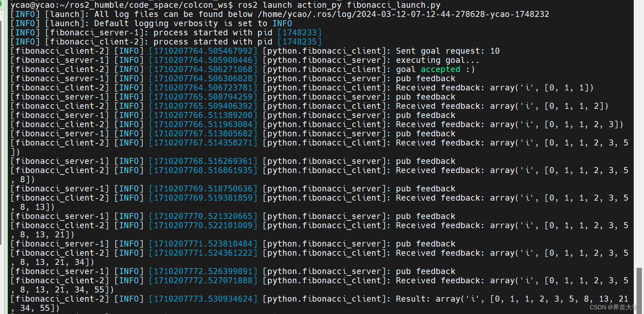The width and height of the screenshot is (644, 314).
Task: Click timestamp 1710207766.511963084
Action: [203, 124]
